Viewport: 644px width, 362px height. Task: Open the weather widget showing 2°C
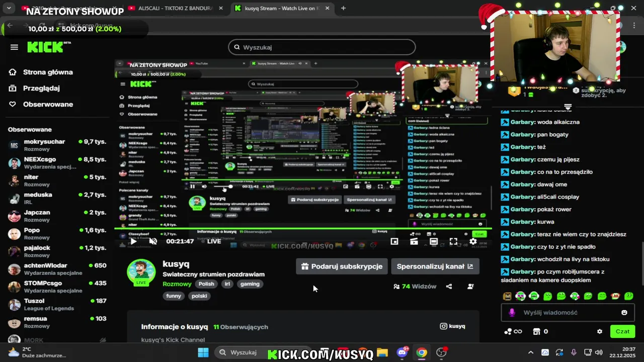coord(37,352)
